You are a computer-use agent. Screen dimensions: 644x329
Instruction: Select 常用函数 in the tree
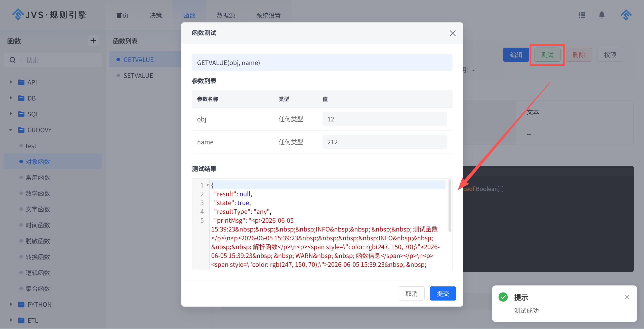(x=38, y=177)
